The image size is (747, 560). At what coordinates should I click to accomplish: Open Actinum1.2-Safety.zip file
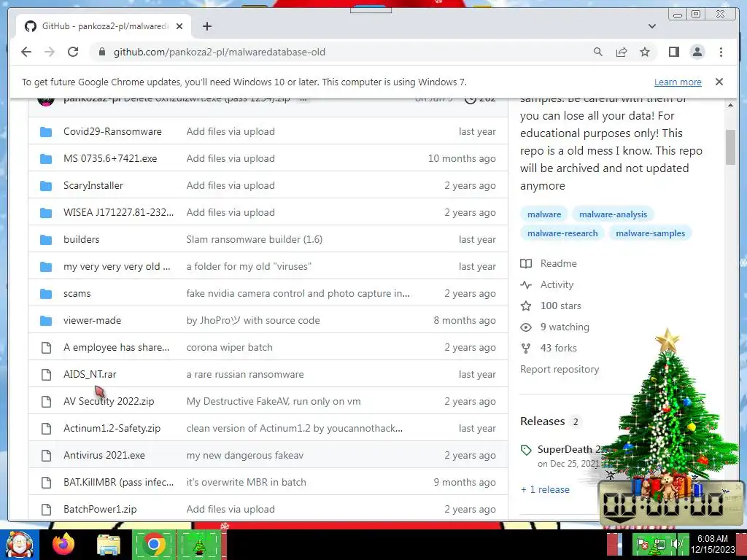(x=112, y=429)
